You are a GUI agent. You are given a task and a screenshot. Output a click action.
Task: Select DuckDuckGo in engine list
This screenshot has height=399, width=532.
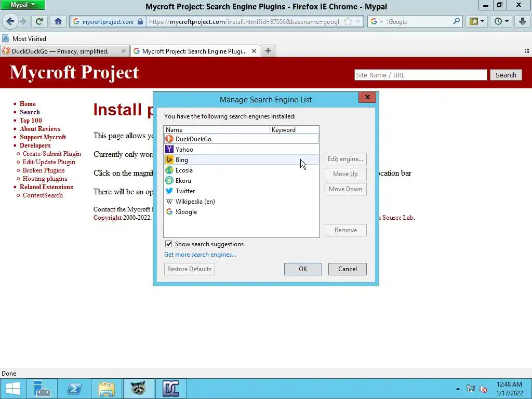click(241, 139)
